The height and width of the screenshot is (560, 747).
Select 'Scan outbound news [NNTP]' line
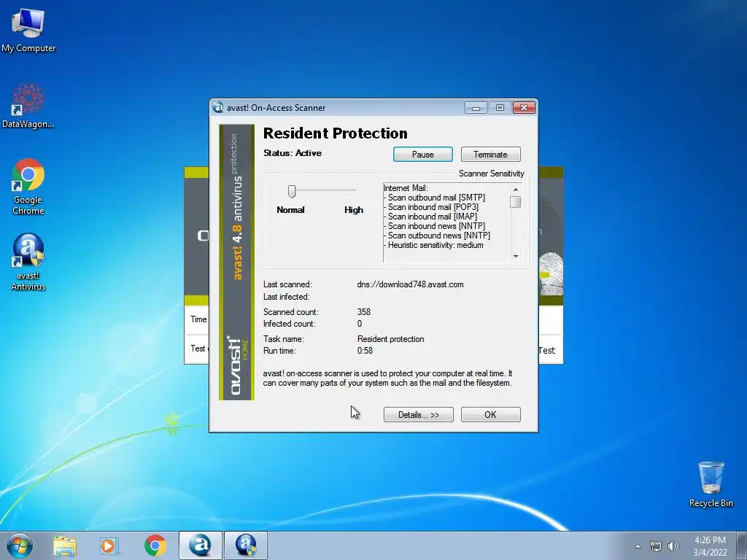click(x=437, y=236)
